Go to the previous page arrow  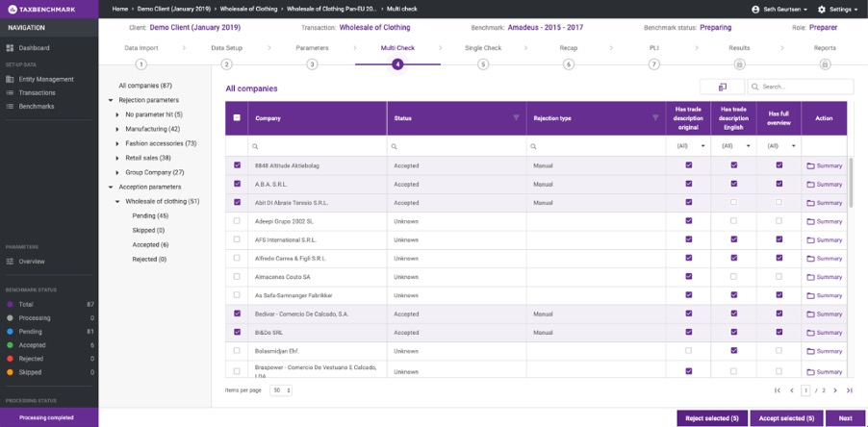(x=792, y=390)
